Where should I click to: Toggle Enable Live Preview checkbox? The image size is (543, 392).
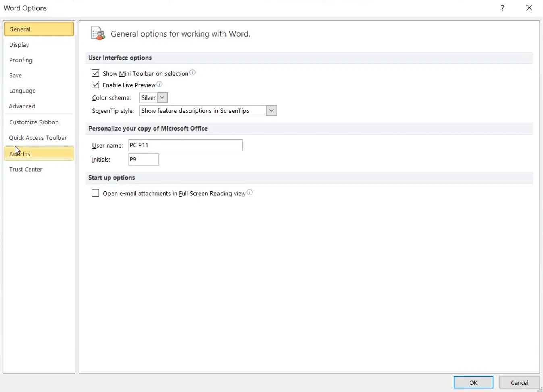click(x=95, y=85)
